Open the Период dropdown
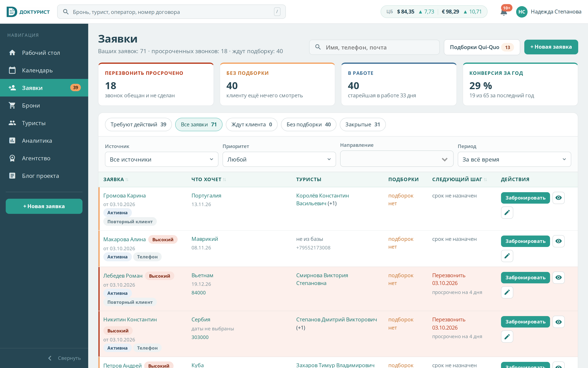Image resolution: width=588 pixels, height=368 pixels. 514,159
